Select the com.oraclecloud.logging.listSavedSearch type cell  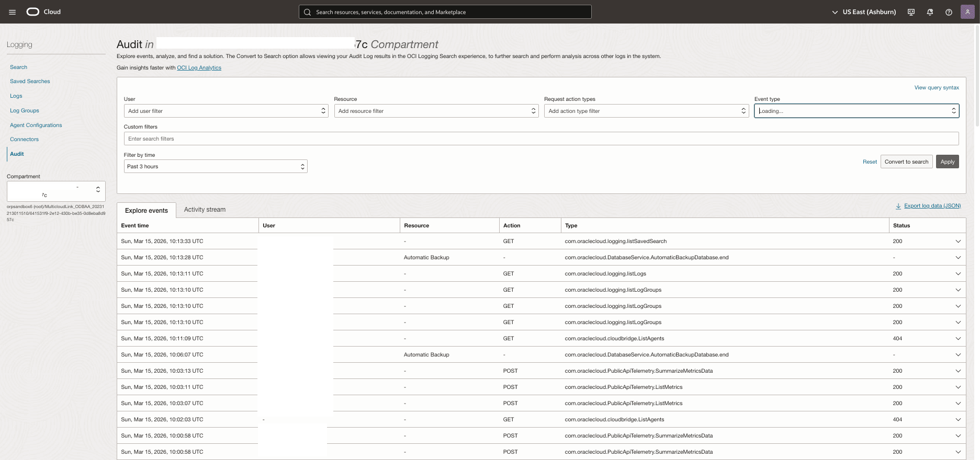pyautogui.click(x=616, y=241)
